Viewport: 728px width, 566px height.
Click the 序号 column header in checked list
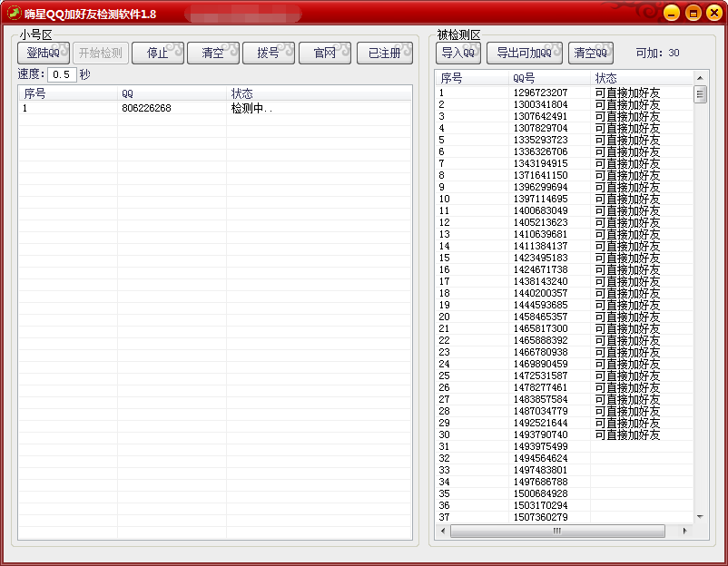click(x=472, y=78)
